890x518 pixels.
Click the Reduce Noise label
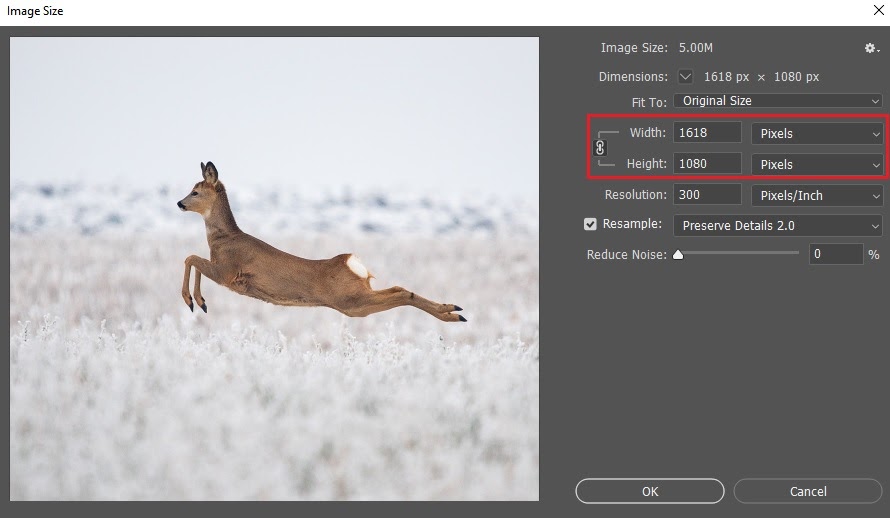pos(627,255)
